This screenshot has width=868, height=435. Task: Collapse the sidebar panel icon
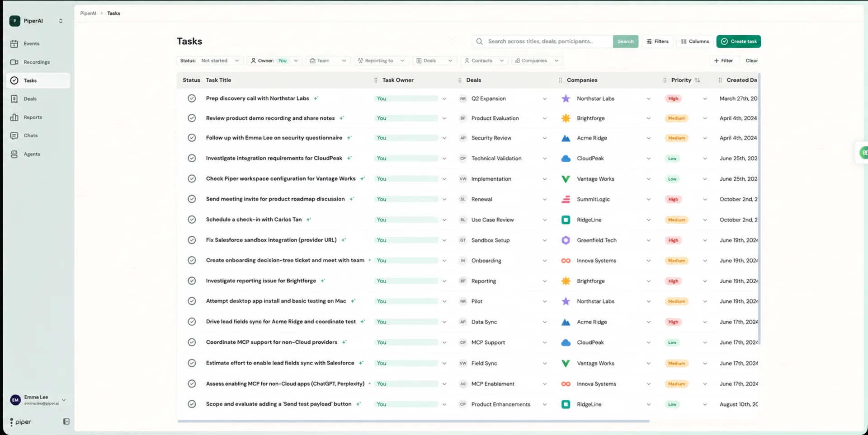(x=66, y=421)
